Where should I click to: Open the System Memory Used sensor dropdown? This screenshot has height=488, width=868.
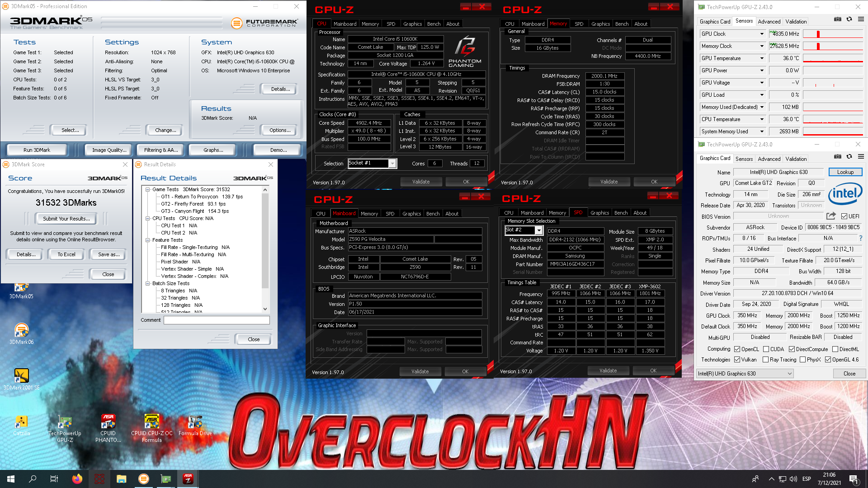click(762, 131)
